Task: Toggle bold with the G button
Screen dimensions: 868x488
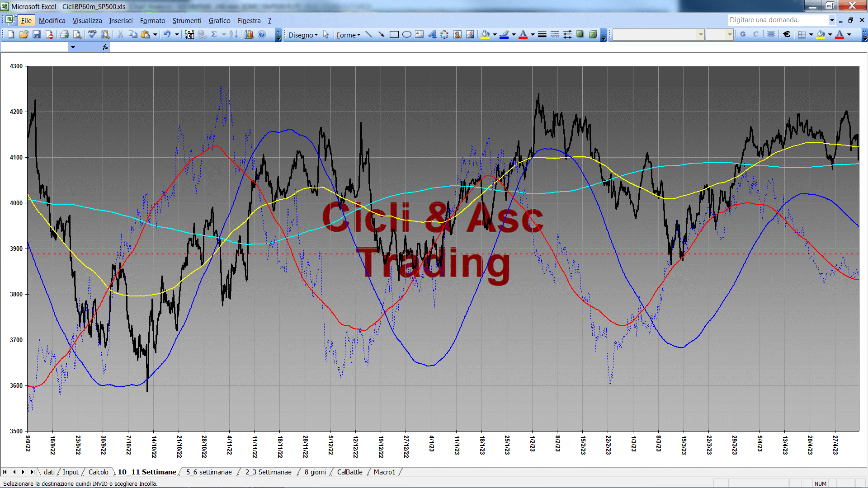Action: [x=743, y=34]
